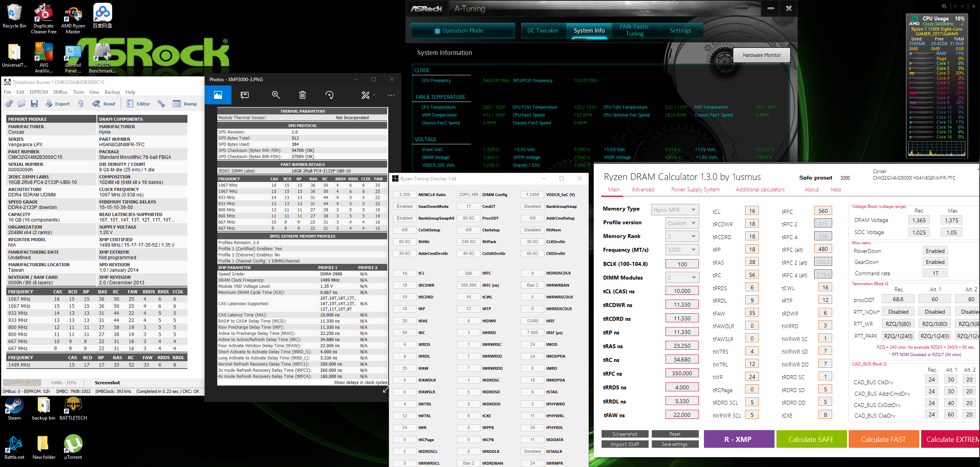Select Duplicate Cleaner Free desktop icon
This screenshot has height=467, width=980.
click(44, 18)
